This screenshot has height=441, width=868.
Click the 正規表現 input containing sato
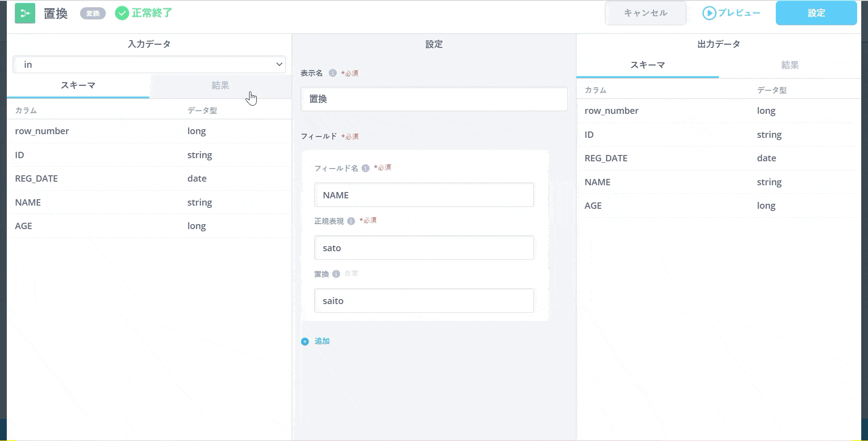[x=424, y=248]
